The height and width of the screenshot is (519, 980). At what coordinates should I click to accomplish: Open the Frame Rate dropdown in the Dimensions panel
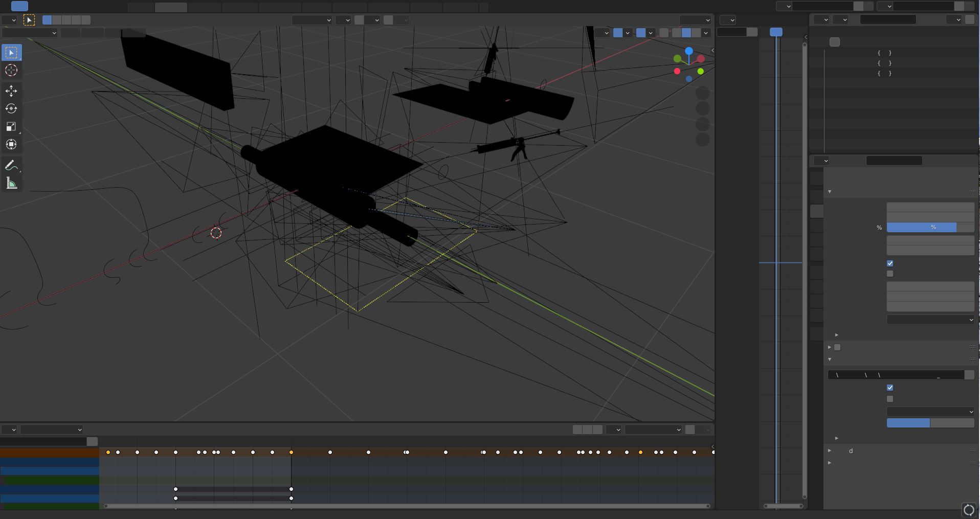pyautogui.click(x=930, y=320)
